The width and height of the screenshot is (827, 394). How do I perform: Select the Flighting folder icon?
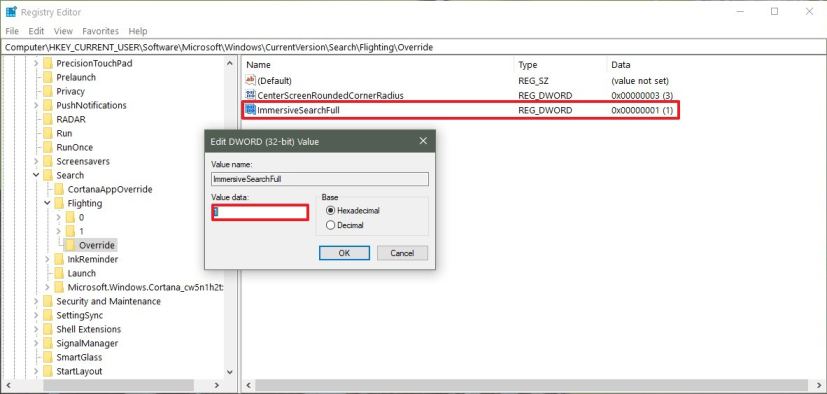(59, 203)
